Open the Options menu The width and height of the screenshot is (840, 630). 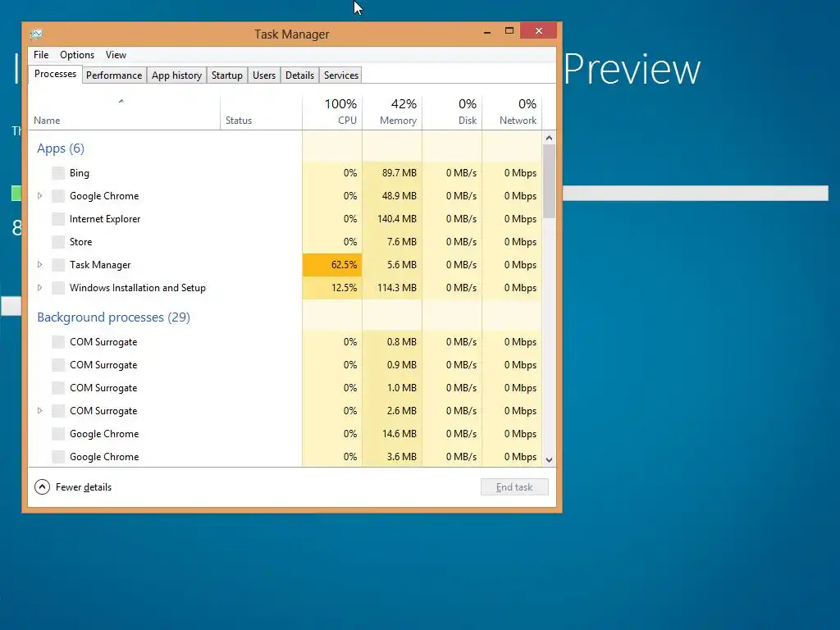[x=77, y=55]
